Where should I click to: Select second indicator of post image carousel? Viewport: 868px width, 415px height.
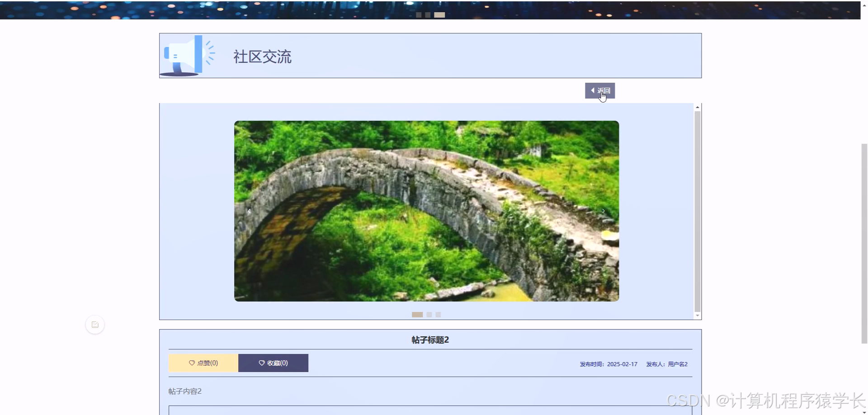click(429, 315)
